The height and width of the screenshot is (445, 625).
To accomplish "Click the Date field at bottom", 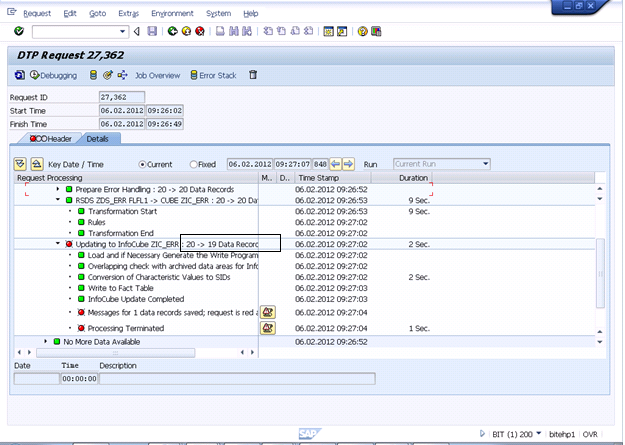I will coord(37,378).
